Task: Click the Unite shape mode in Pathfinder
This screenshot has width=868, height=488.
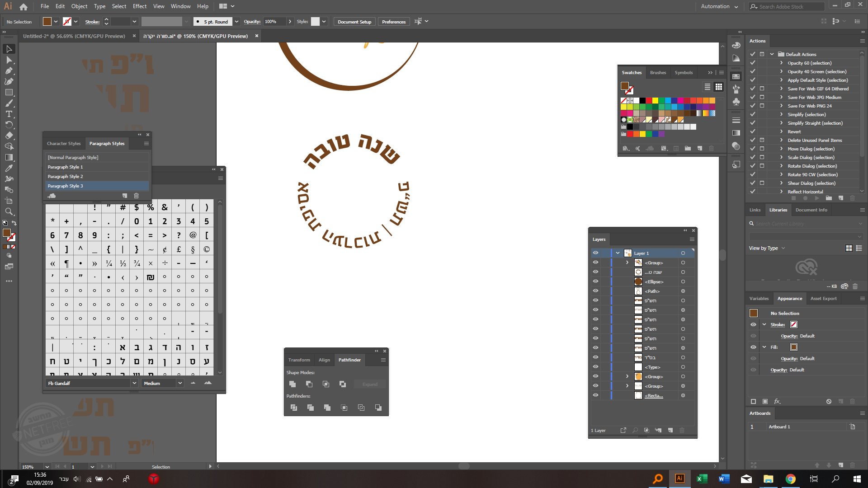Action: [292, 384]
